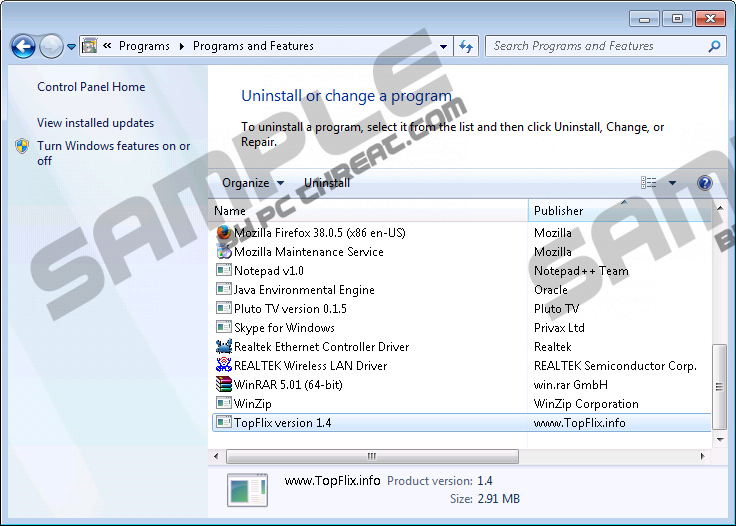Open Turn Windows features on or off
The image size is (736, 526).
click(113, 153)
